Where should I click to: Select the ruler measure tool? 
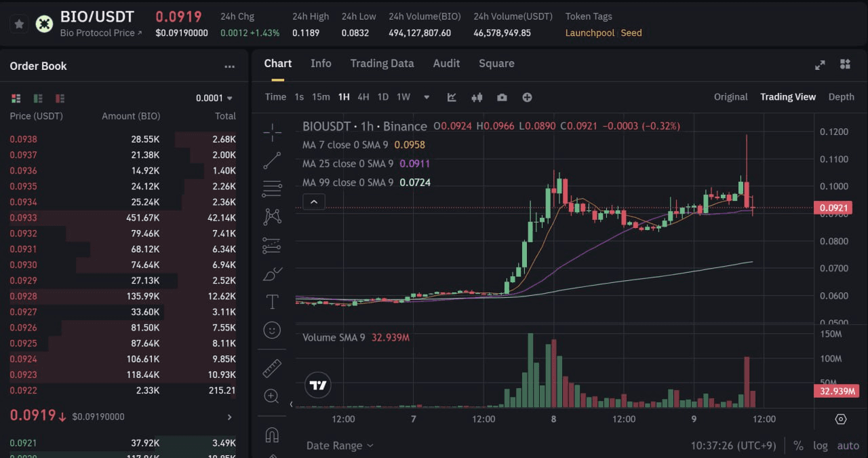tap(272, 368)
